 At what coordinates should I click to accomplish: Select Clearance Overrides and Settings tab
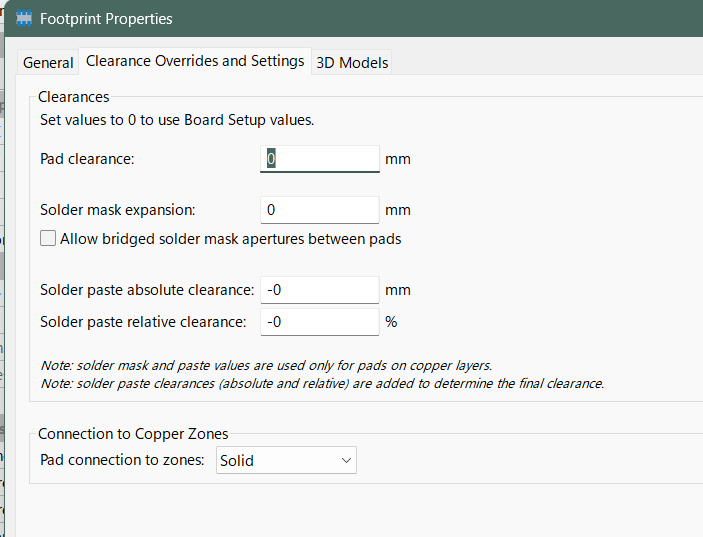(195, 61)
